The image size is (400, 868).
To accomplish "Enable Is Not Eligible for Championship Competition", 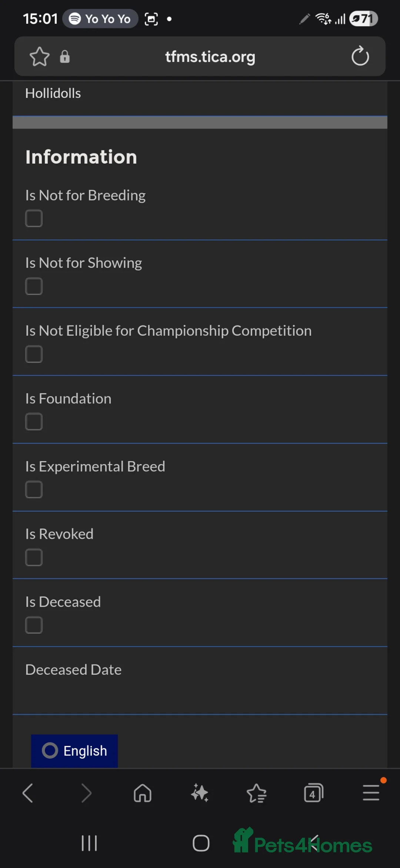I will click(34, 354).
